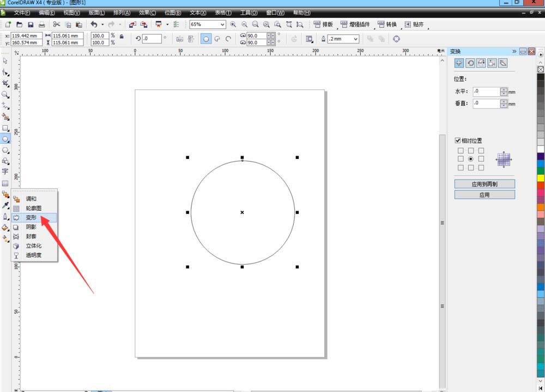Check the bottom-left anchor box

pyautogui.click(x=461, y=167)
